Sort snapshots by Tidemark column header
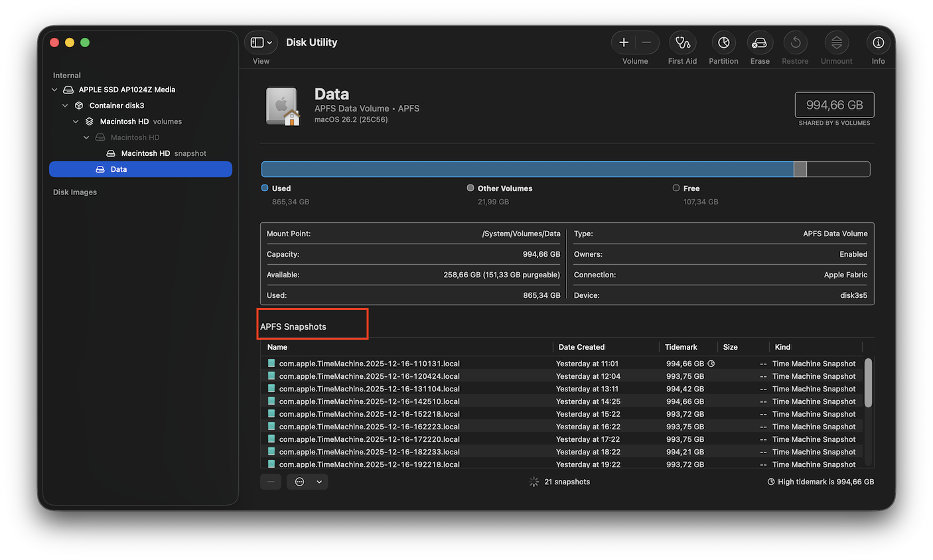 pos(681,347)
